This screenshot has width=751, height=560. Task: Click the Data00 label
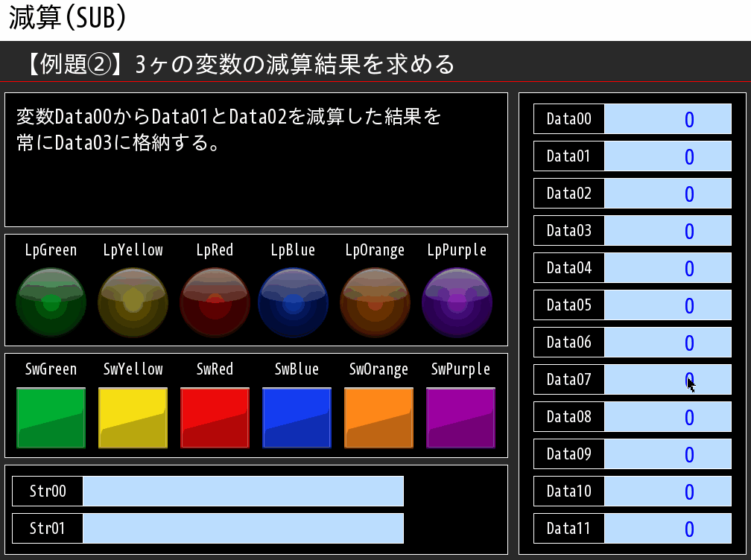569,118
